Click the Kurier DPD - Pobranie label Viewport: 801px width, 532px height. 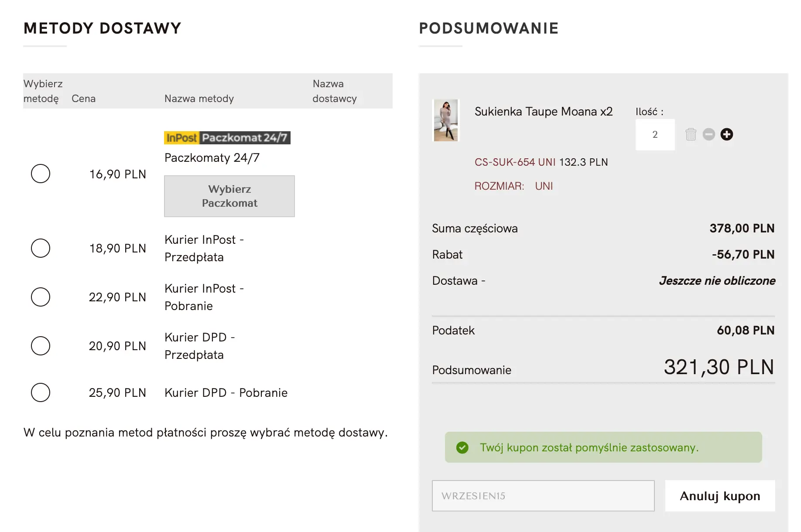(226, 393)
